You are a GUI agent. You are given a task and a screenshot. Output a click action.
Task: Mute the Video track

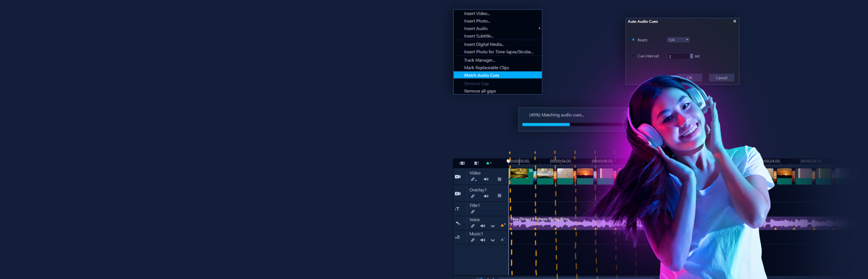pos(486,179)
